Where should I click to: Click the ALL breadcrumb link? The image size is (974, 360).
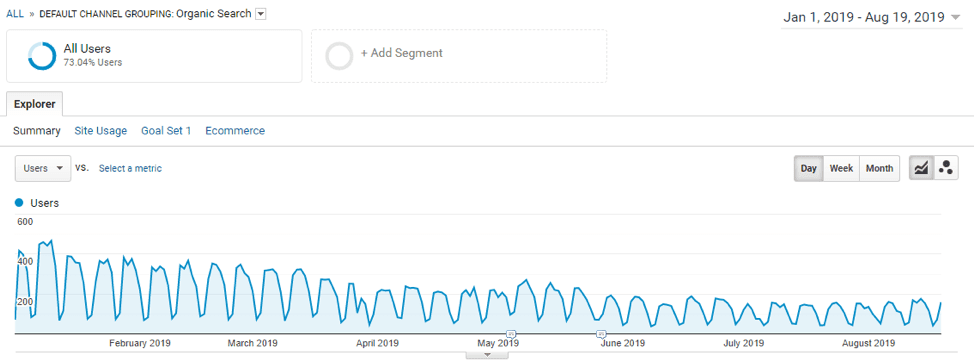click(15, 14)
